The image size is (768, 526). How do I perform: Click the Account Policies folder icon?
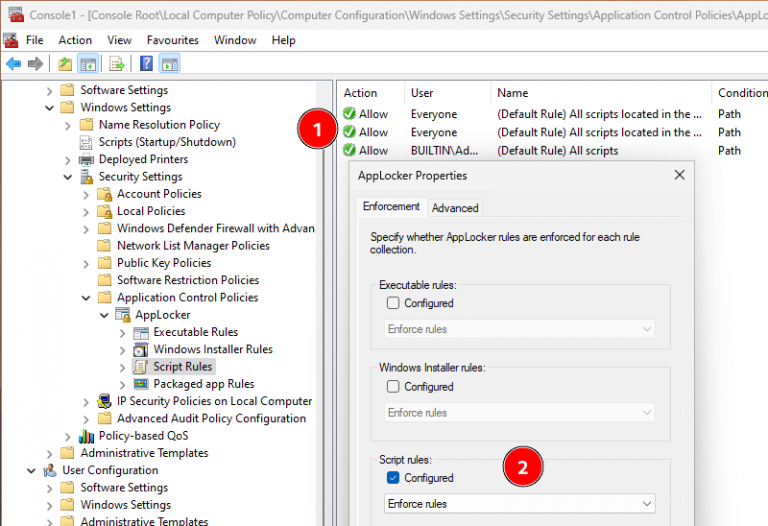coord(104,194)
